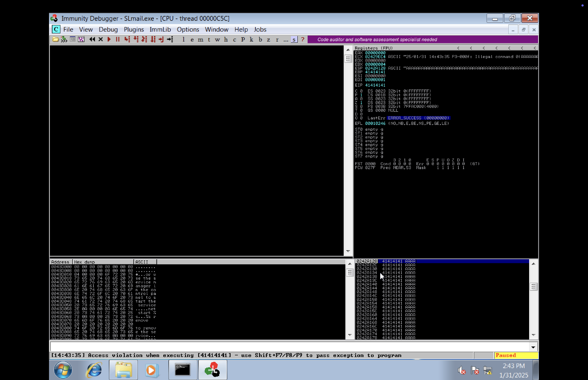Click the purple code auditor banner

423,39
